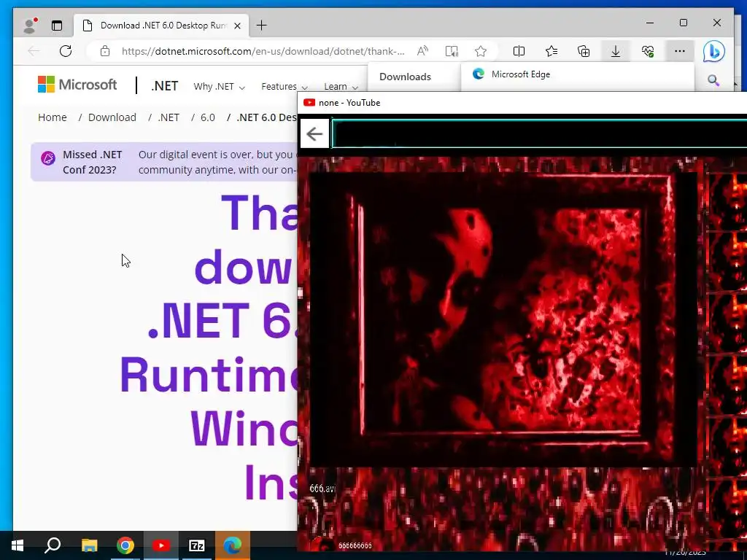Switch to Microsoft Edge in taskbar
The width and height of the screenshot is (747, 560).
pos(233,545)
